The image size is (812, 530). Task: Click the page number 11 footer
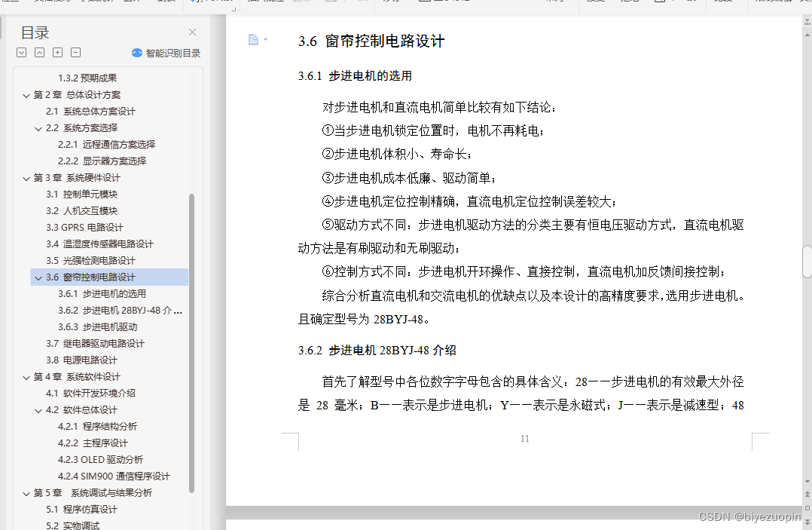pyautogui.click(x=524, y=439)
